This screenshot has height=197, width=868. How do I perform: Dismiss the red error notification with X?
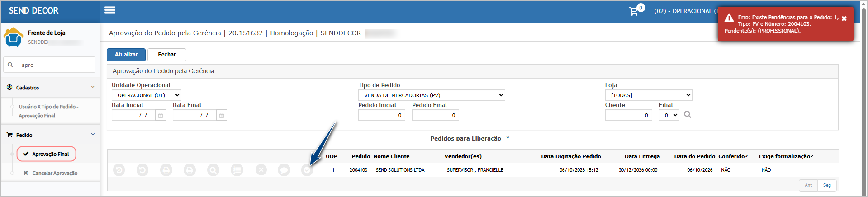844,19
